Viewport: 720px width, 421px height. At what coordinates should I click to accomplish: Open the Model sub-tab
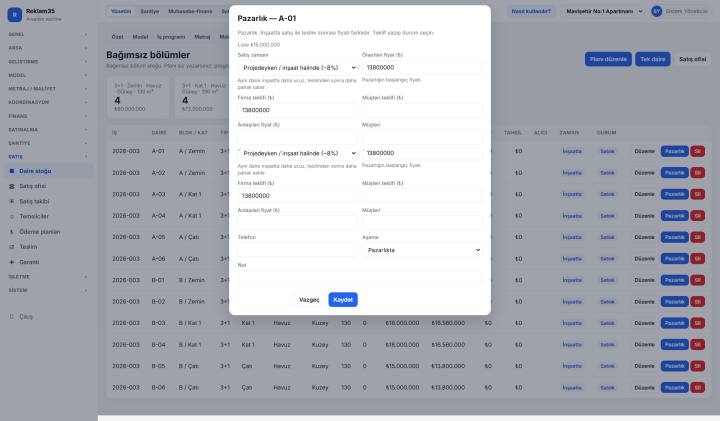140,37
